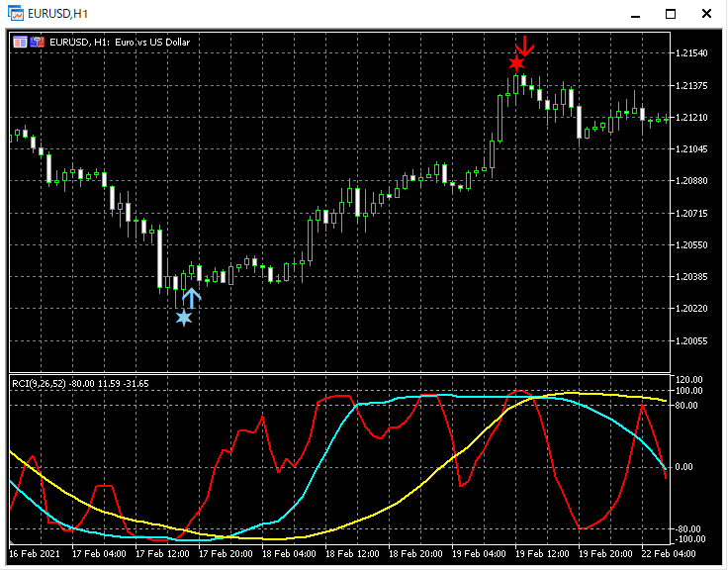
Task: Maximize the EURUSD,H1 chart window
Action: tap(671, 14)
